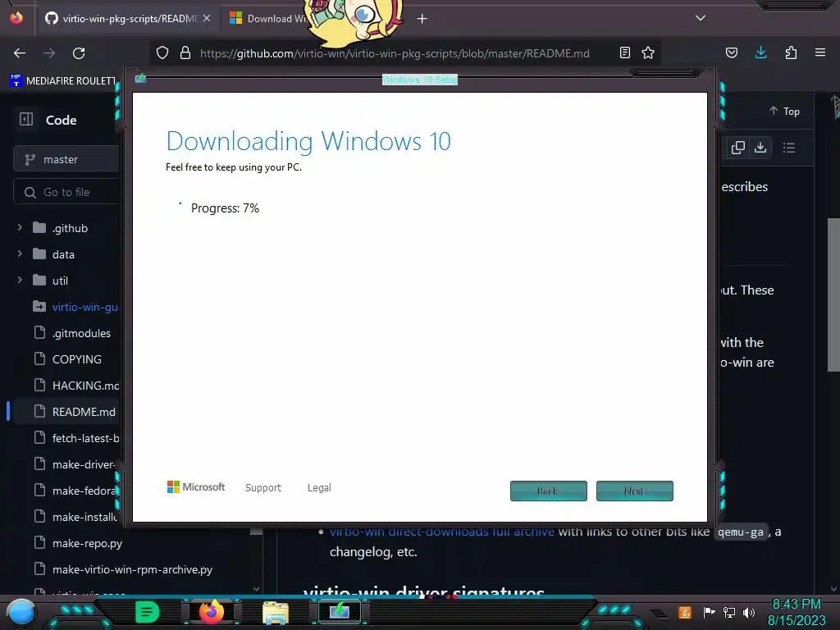Viewport: 840px width, 630px height.
Task: Open the .gitmodules file
Action: point(81,333)
